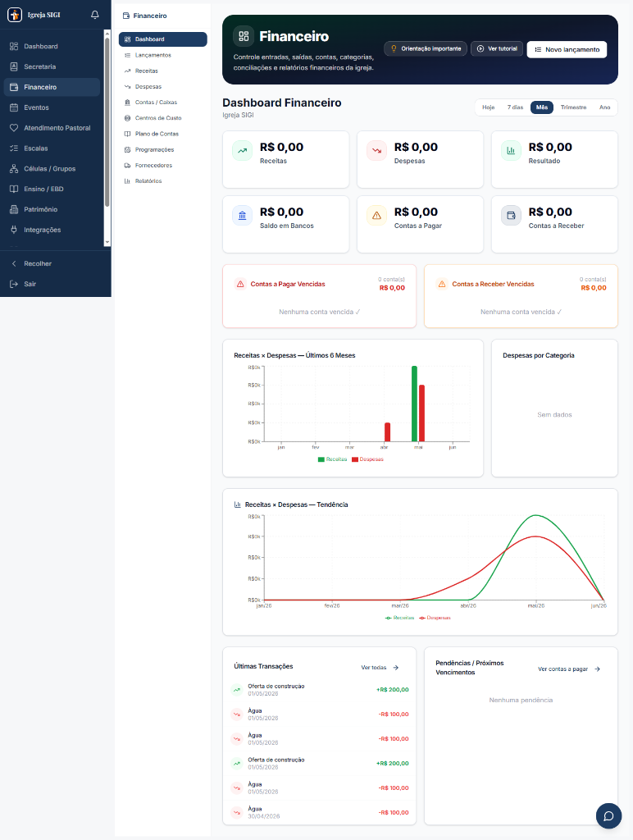Click the Água transaction dated 30/04/2026
Viewport: 633px width, 840px height.
click(x=319, y=813)
